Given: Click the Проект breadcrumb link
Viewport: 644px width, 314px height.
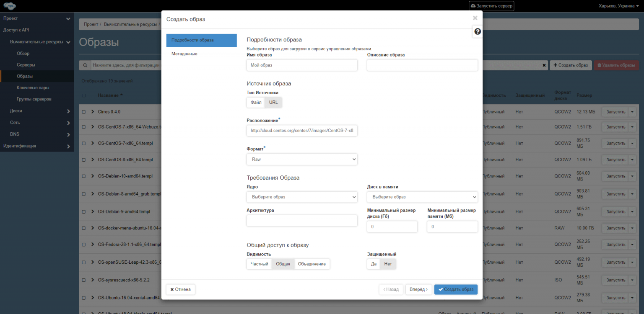Looking at the screenshot, I should pos(91,24).
